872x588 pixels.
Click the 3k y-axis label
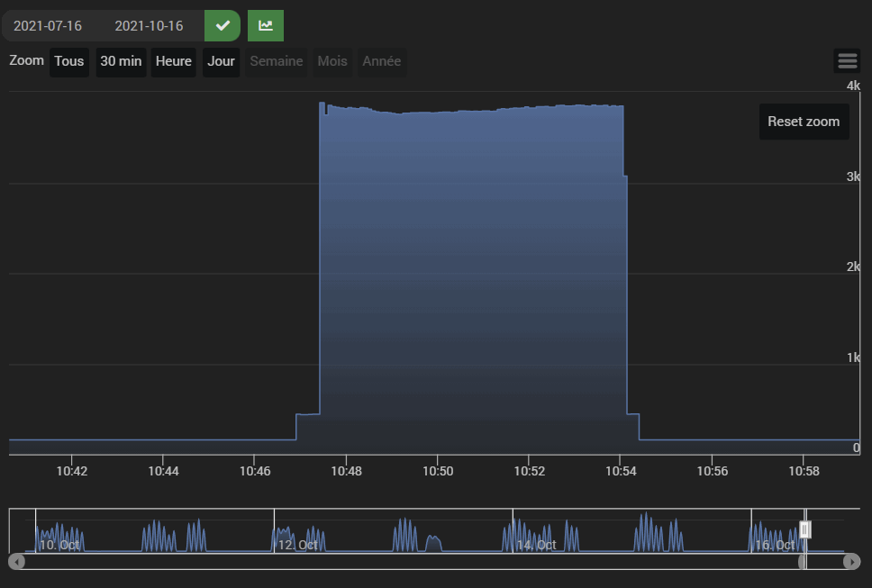(853, 176)
